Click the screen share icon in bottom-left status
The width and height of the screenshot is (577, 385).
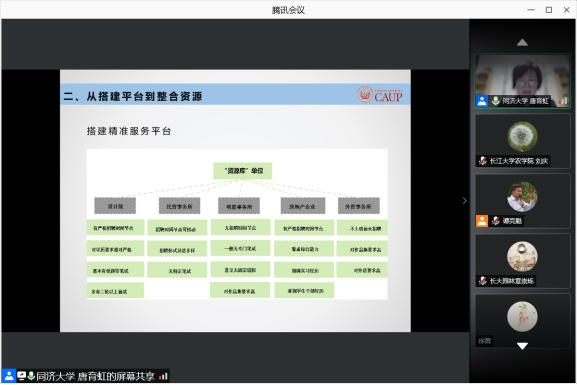pos(21,376)
